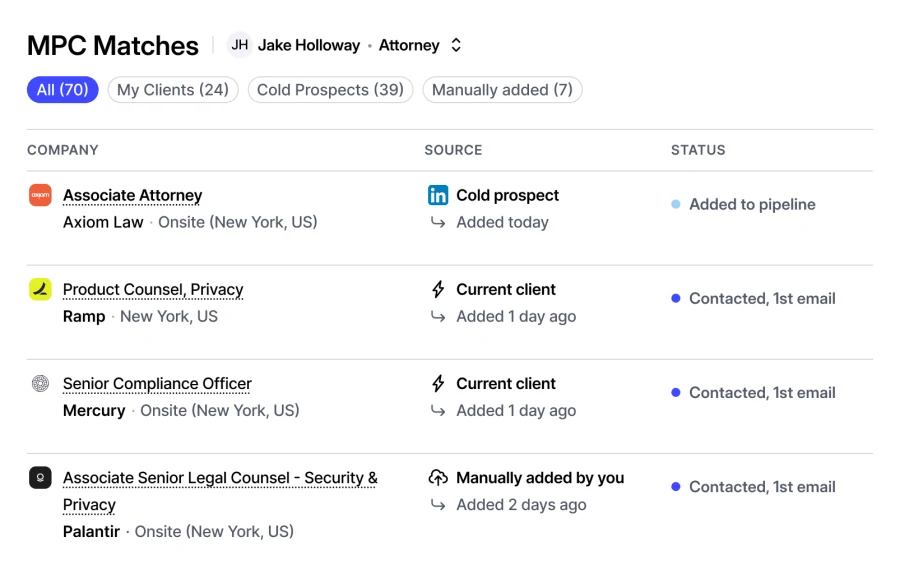Open the Product Counsel, Privacy job link
900x574 pixels.
pos(153,290)
